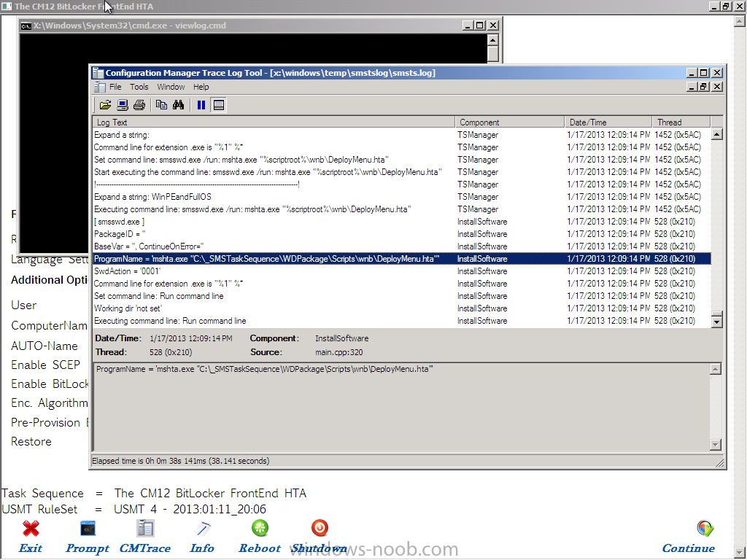Click inside the ProgramName details text box
747x560 pixels.
tap(401, 407)
